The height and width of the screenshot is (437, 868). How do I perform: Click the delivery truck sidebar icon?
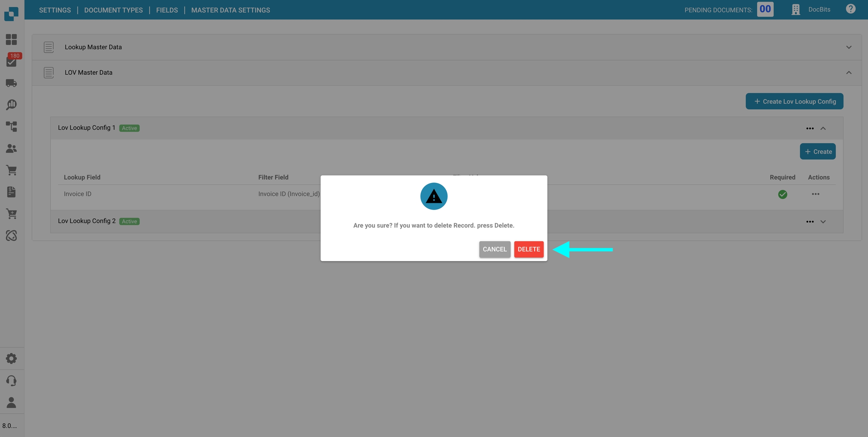pyautogui.click(x=11, y=83)
